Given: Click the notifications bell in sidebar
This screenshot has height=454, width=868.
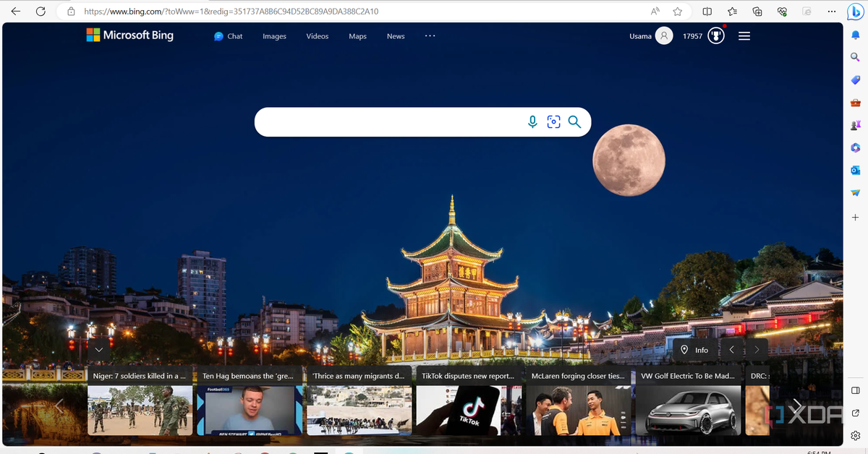Looking at the screenshot, I should click(855, 35).
